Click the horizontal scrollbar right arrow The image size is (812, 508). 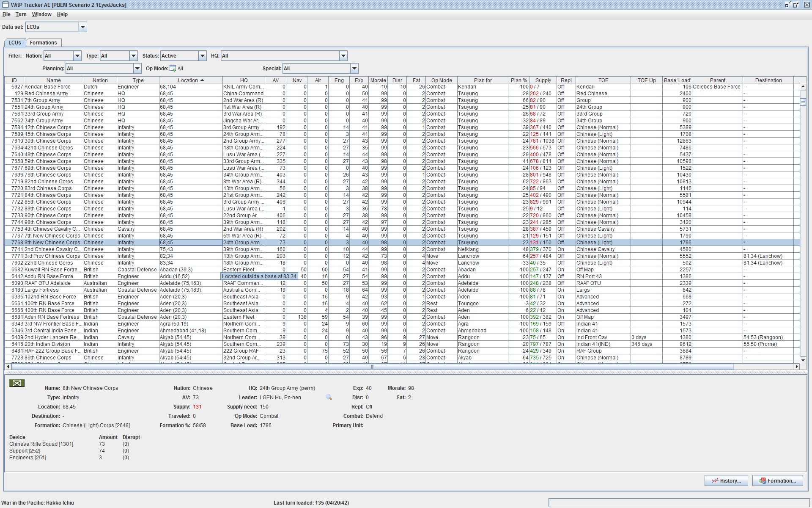(797, 367)
